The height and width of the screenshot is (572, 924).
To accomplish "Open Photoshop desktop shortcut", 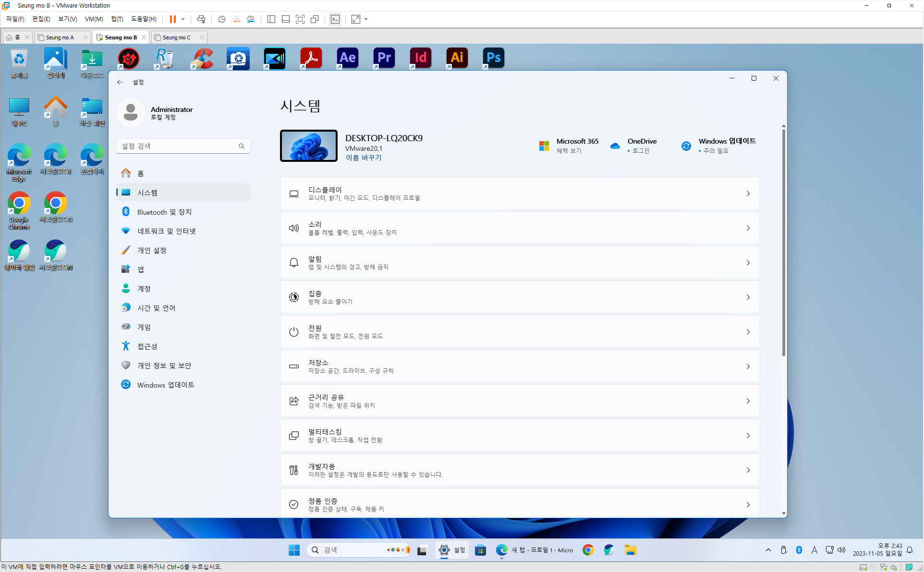I will point(493,58).
